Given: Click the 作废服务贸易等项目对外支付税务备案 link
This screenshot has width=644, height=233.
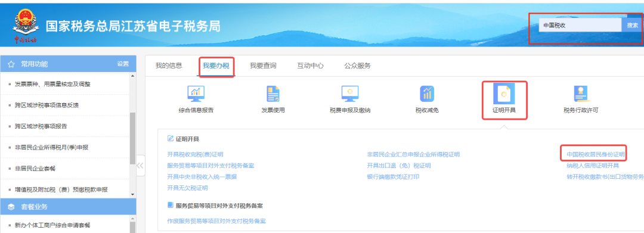Looking at the screenshot, I should 216,221.
